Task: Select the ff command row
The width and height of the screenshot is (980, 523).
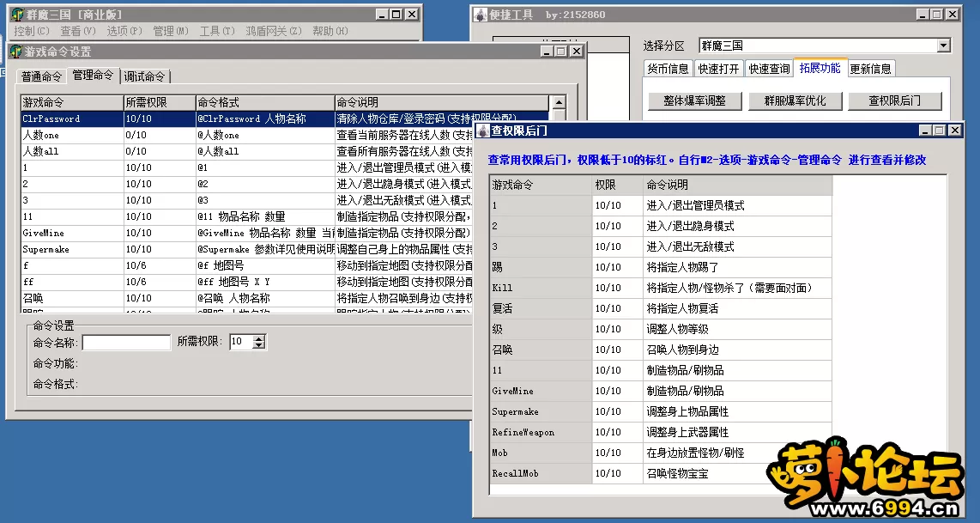Action: pos(246,282)
